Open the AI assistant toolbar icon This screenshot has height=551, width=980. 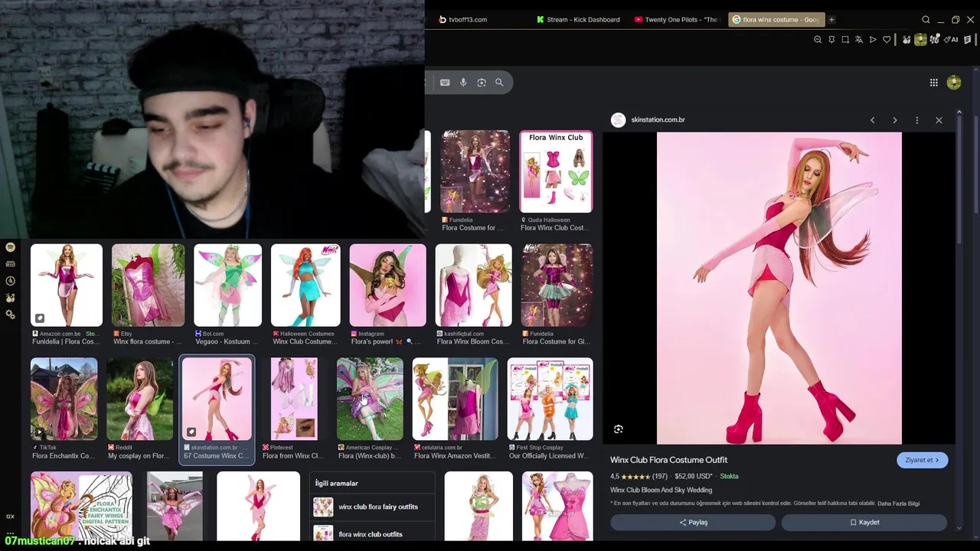[x=952, y=40]
